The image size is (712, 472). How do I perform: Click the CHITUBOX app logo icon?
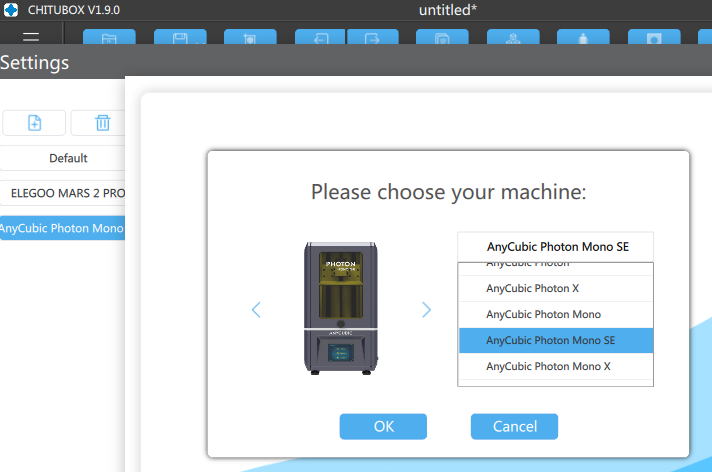(x=11, y=10)
